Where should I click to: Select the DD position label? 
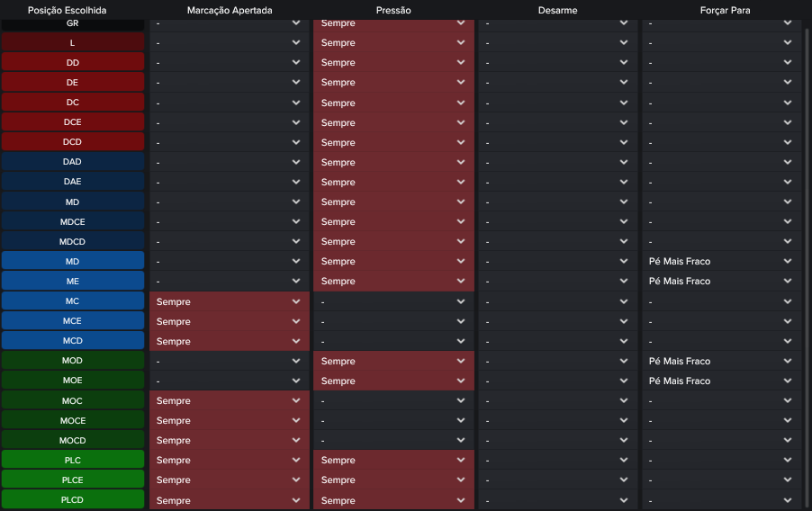point(73,63)
